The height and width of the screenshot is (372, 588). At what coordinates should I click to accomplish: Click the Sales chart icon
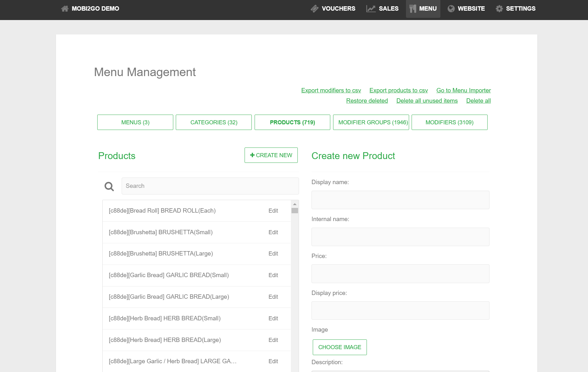371,8
